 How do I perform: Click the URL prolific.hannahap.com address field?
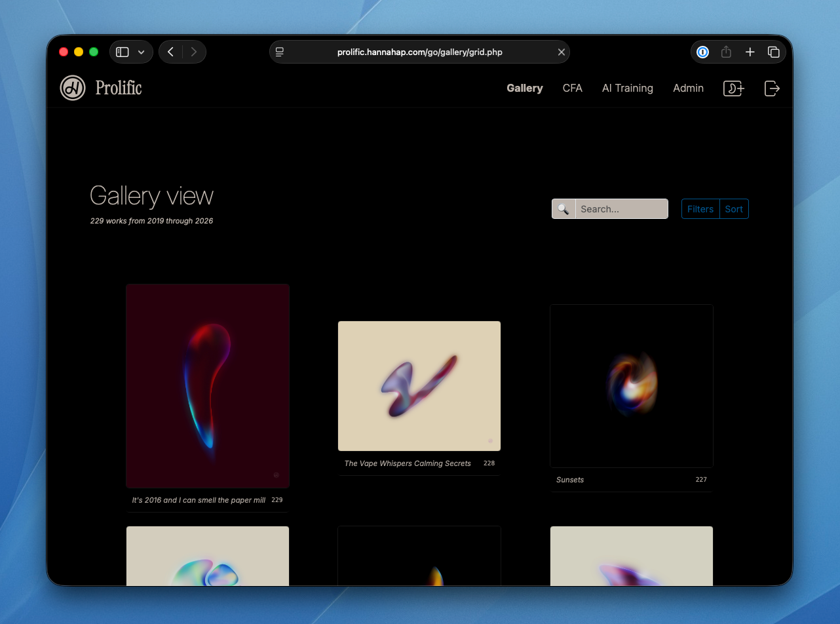[420, 52]
